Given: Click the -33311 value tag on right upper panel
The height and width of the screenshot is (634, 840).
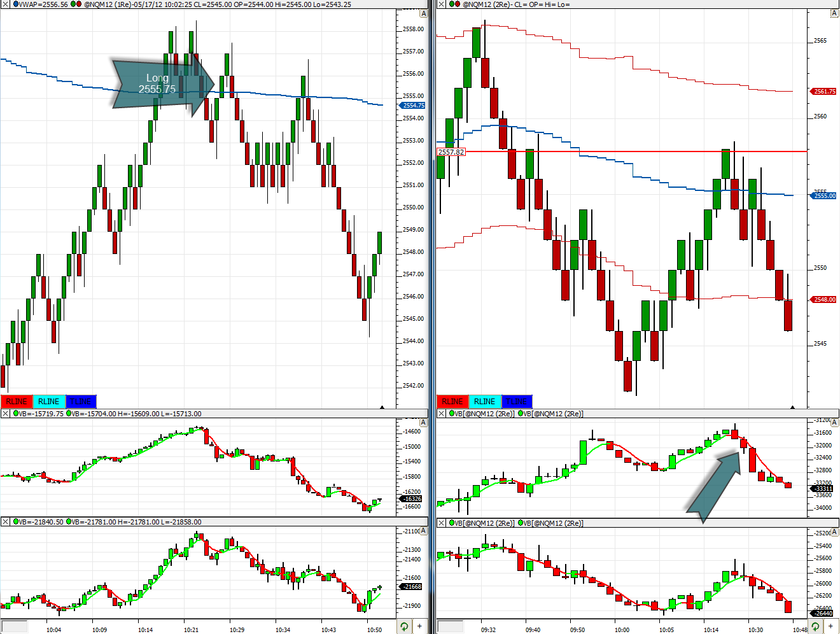Looking at the screenshot, I should (822, 489).
